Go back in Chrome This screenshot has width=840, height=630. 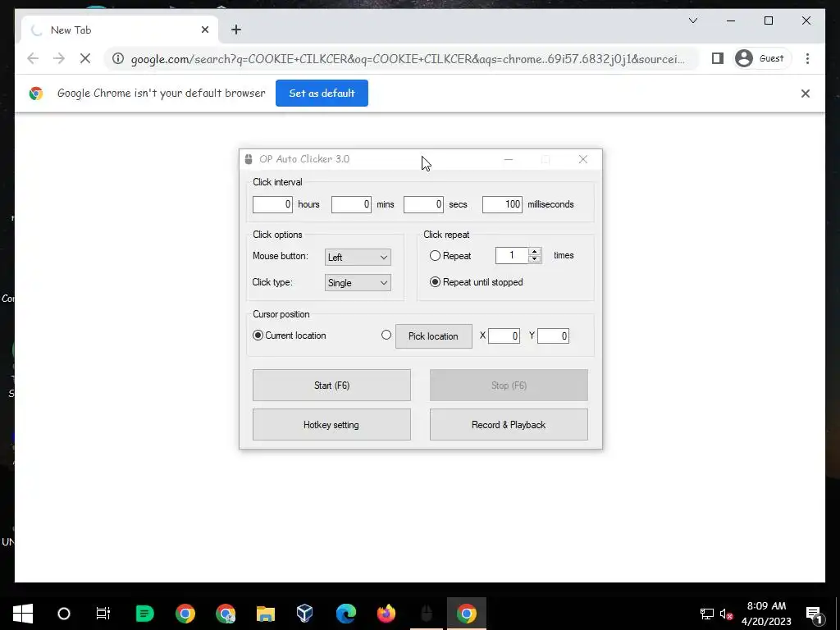click(x=33, y=58)
